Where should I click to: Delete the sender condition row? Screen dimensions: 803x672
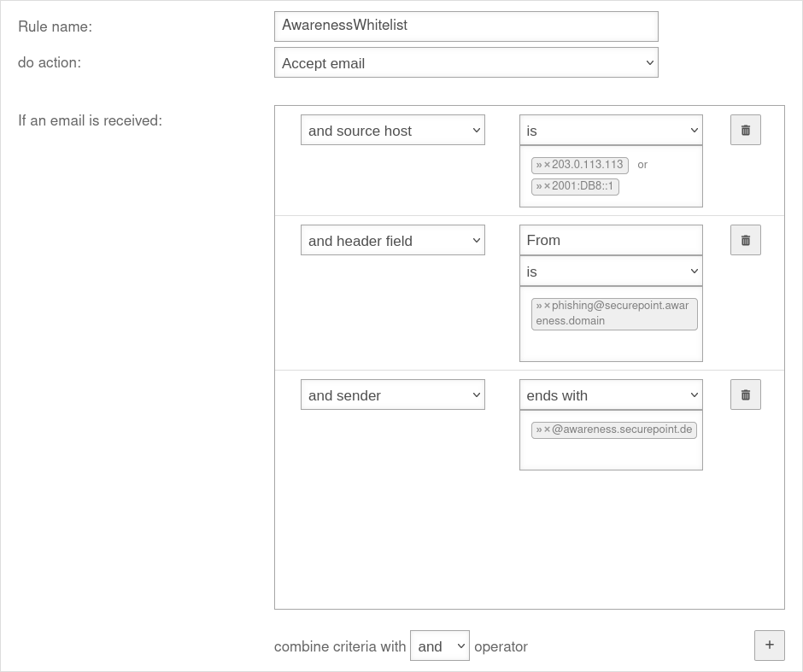point(745,394)
